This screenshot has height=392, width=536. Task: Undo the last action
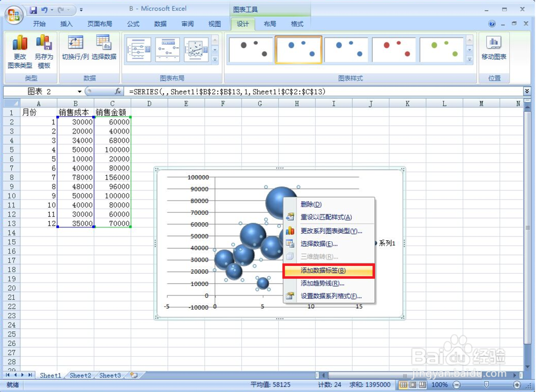point(44,10)
